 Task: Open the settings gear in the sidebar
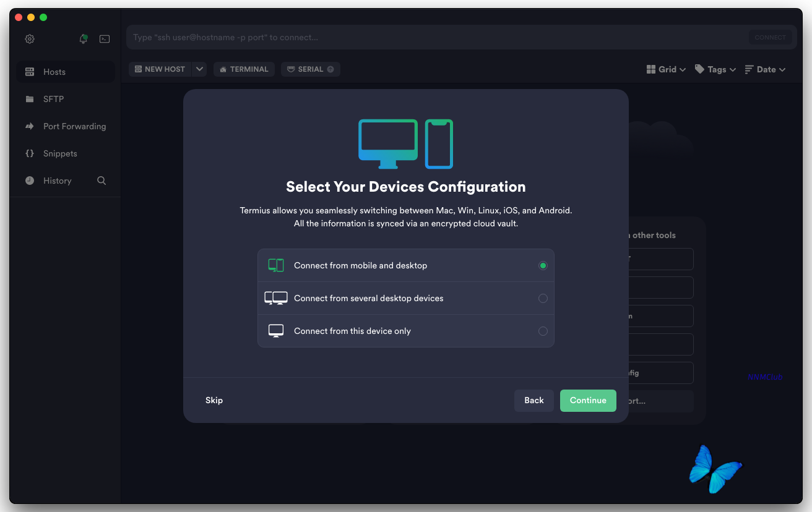(x=30, y=39)
